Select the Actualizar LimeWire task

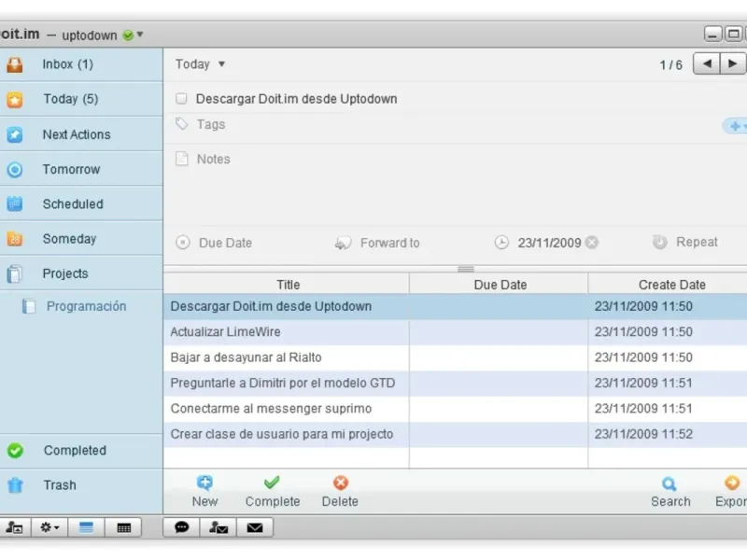(x=456, y=332)
